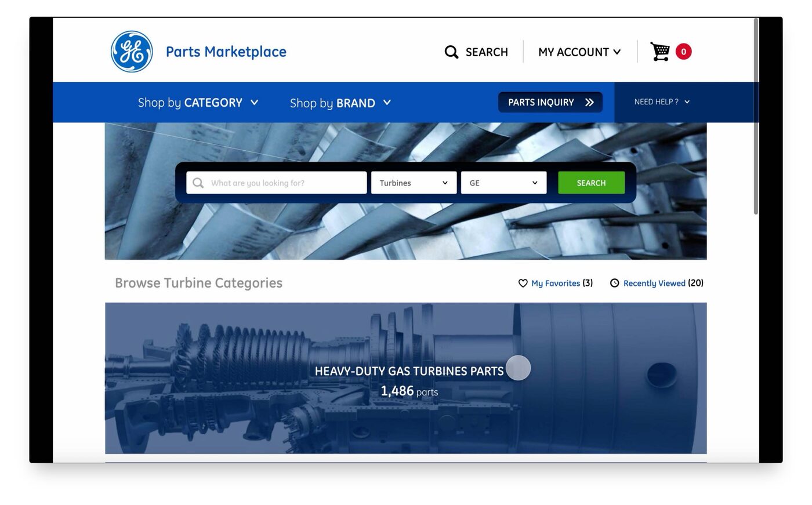Expand the Shop by BRAND menu
The image size is (812, 505).
click(x=340, y=103)
